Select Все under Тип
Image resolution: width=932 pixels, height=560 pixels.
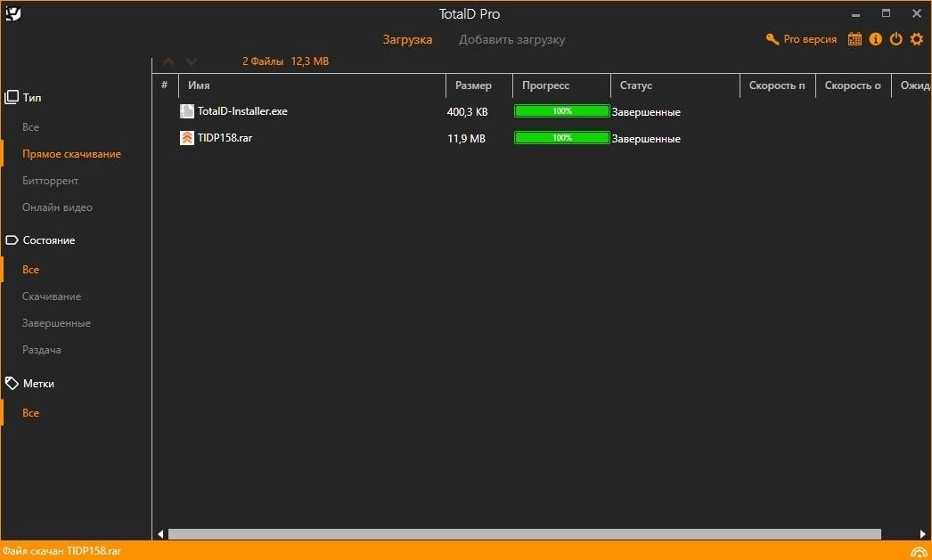[30, 127]
